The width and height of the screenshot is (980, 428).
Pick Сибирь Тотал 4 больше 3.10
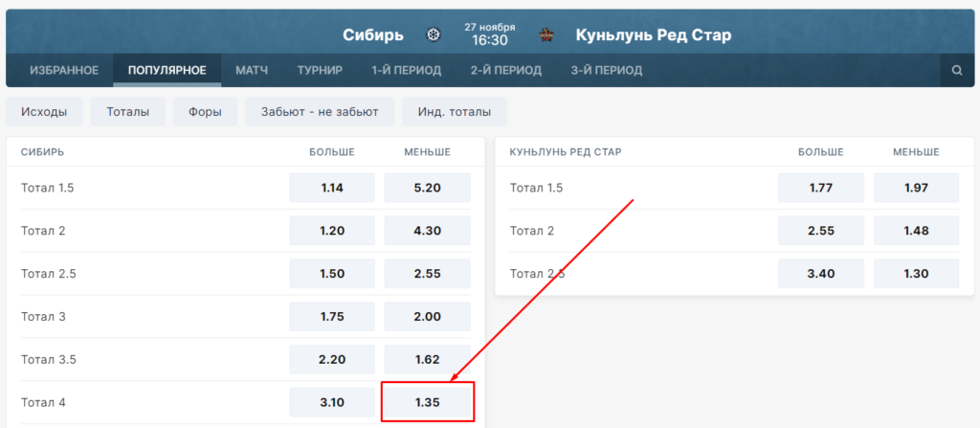click(332, 402)
